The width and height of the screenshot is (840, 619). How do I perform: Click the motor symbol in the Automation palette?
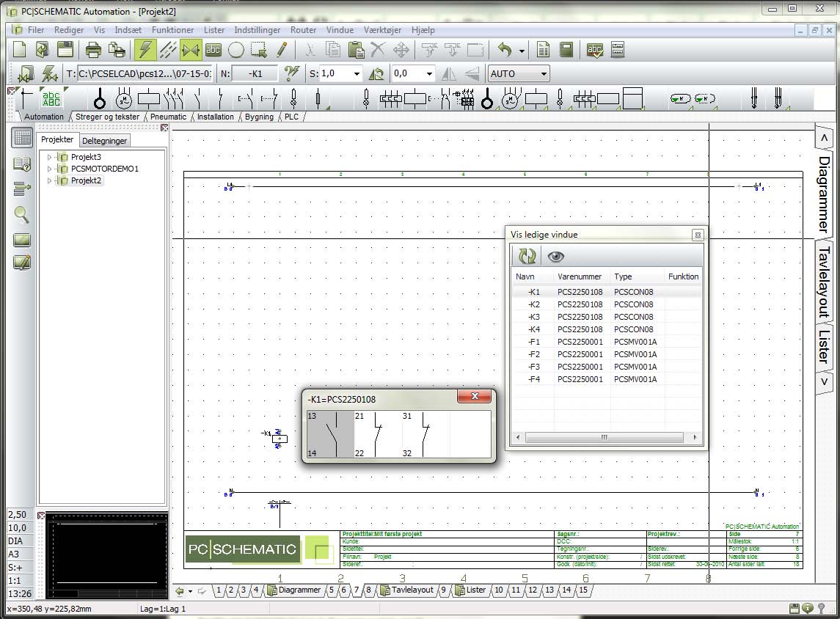[124, 99]
